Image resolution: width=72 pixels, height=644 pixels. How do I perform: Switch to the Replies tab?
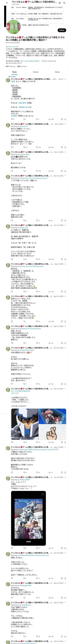36,72
